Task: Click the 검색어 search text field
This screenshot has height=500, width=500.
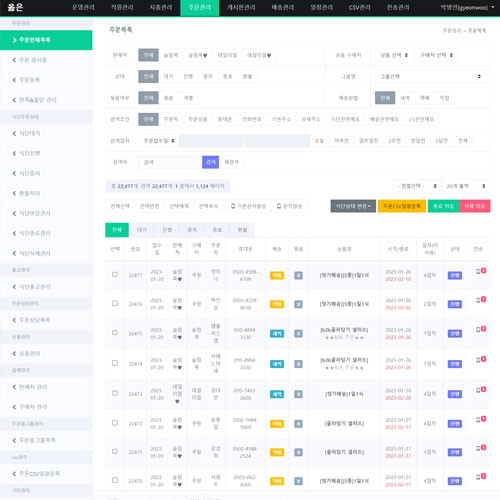Action: click(170, 162)
